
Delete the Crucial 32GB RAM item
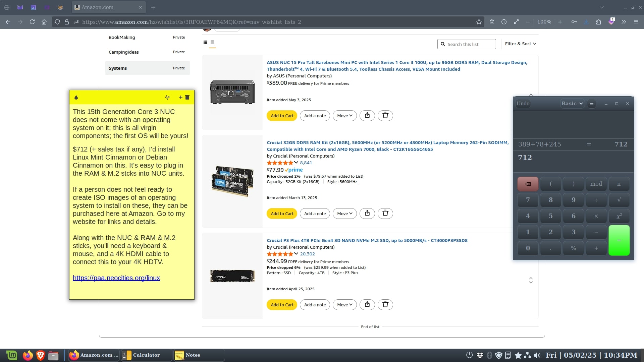click(x=385, y=214)
